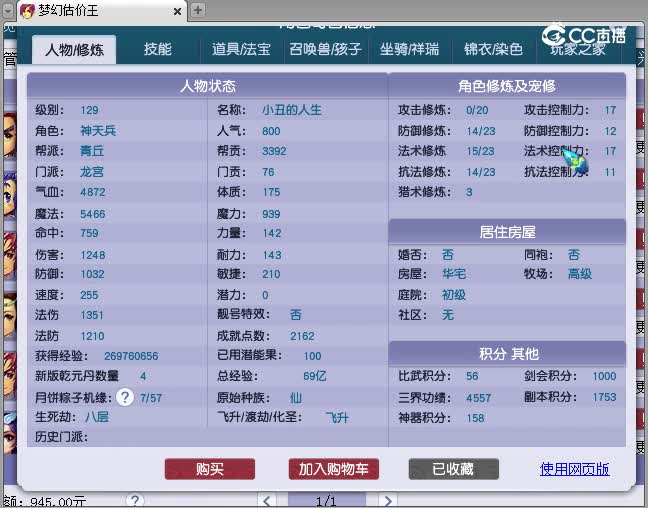Click the 69亿 total experience value
The height and width of the screenshot is (508, 648).
click(x=314, y=376)
